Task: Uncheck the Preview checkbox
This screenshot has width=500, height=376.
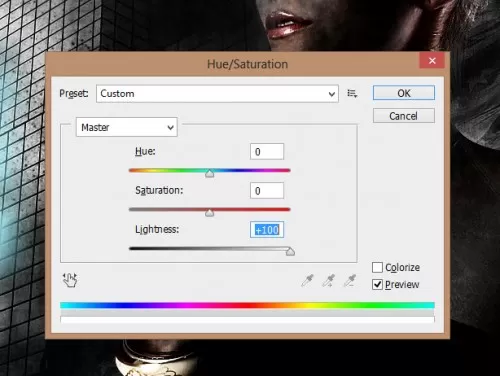Action: pos(377,285)
